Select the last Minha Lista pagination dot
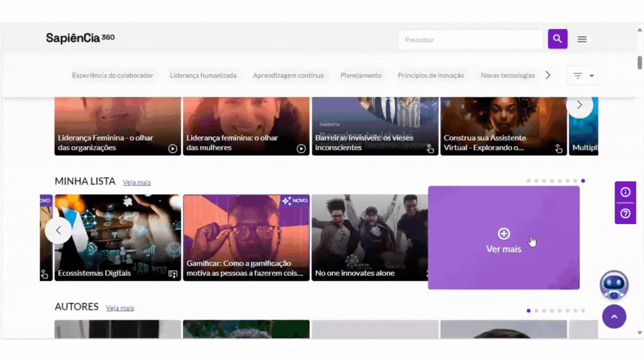Viewport: 644px width, 362px height. click(x=583, y=180)
